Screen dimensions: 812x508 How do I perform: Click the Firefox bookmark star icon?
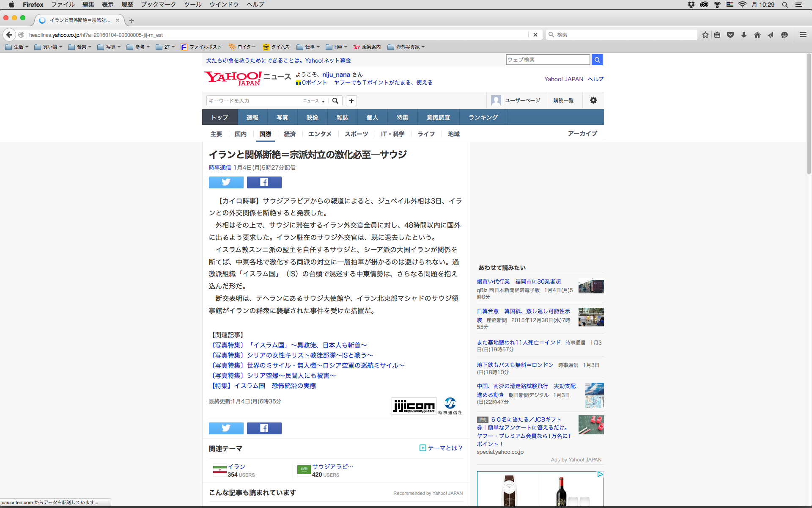(x=705, y=35)
